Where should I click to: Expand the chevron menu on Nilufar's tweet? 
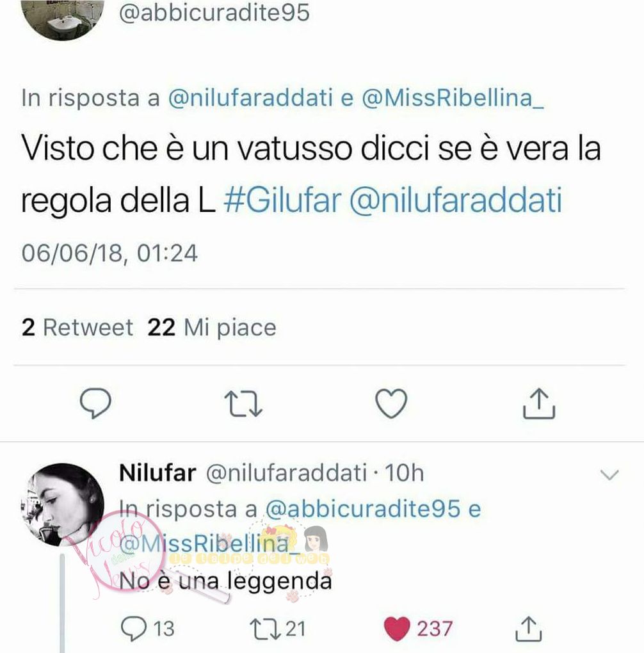click(x=609, y=475)
